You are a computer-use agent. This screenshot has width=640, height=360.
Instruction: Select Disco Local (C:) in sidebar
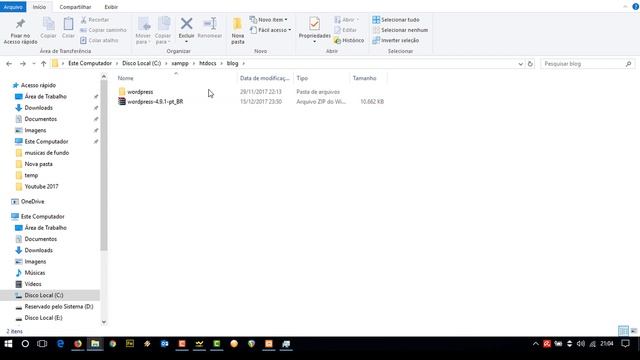(x=44, y=295)
